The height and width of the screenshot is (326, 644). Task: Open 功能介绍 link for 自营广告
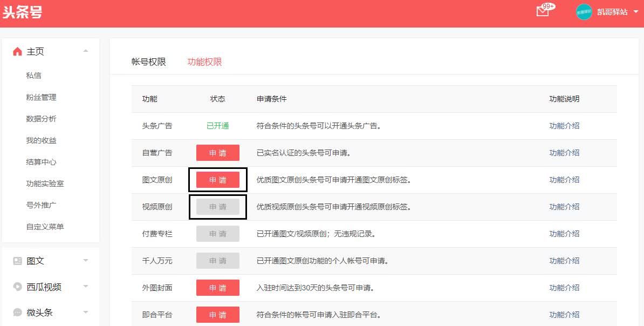[x=564, y=153]
